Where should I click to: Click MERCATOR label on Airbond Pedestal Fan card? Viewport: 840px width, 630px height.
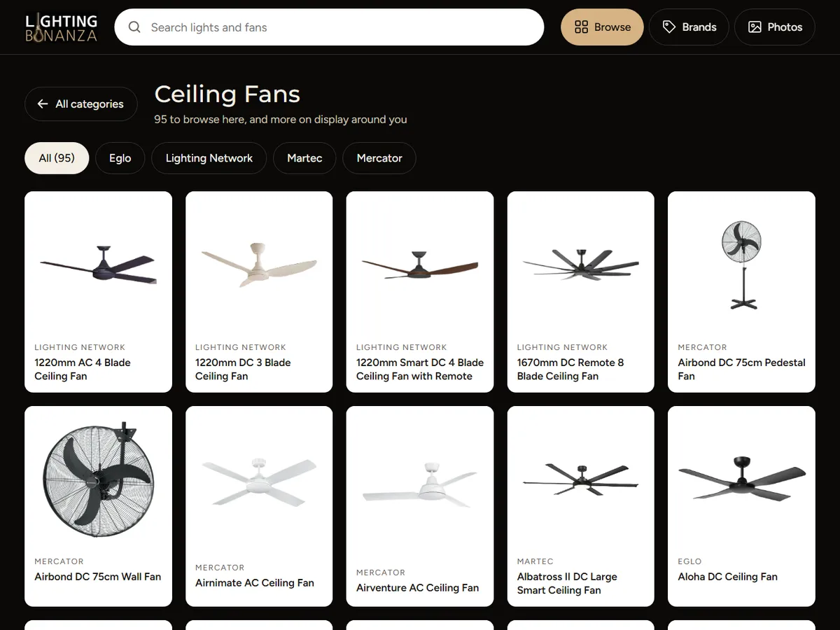coord(703,347)
